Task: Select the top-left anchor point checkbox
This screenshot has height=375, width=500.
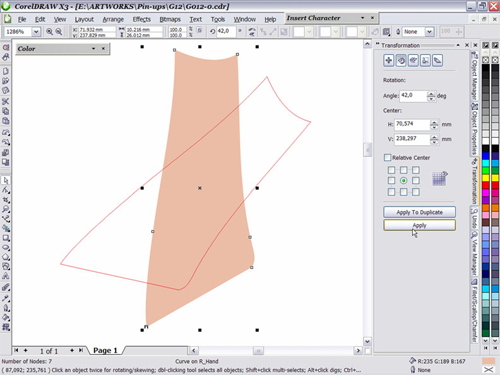Action: (x=391, y=170)
